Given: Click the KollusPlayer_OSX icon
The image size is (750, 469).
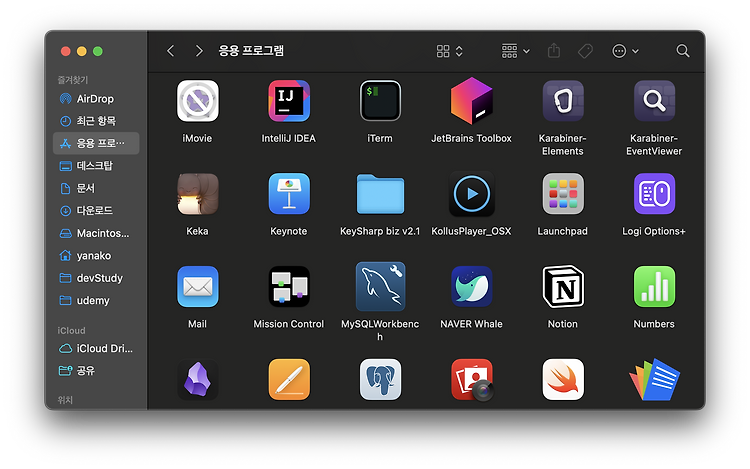Looking at the screenshot, I should 472,194.
